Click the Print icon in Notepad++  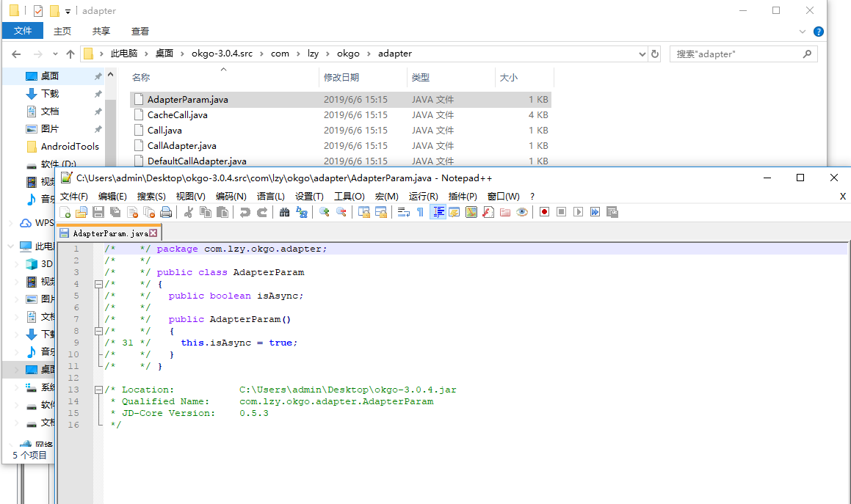(166, 212)
